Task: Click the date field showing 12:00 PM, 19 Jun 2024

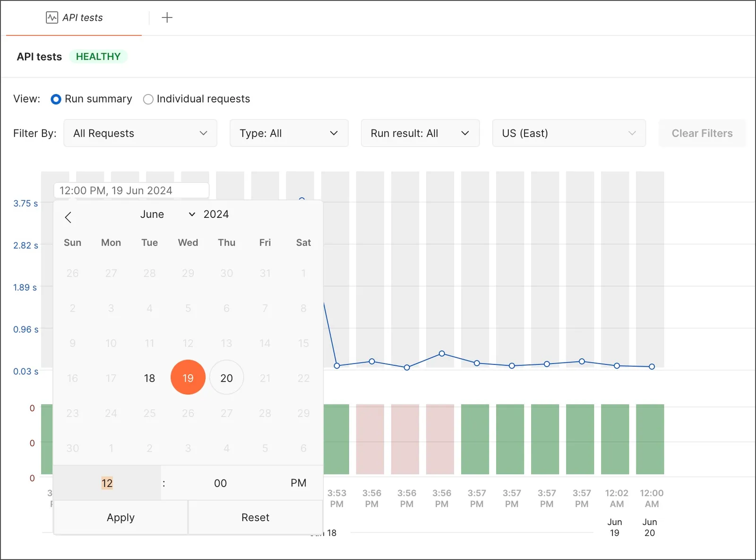Action: click(x=131, y=190)
